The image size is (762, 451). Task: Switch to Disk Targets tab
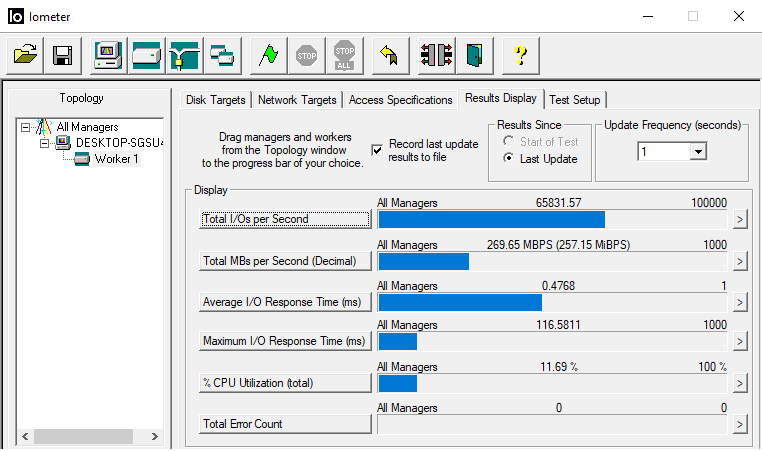click(x=216, y=100)
